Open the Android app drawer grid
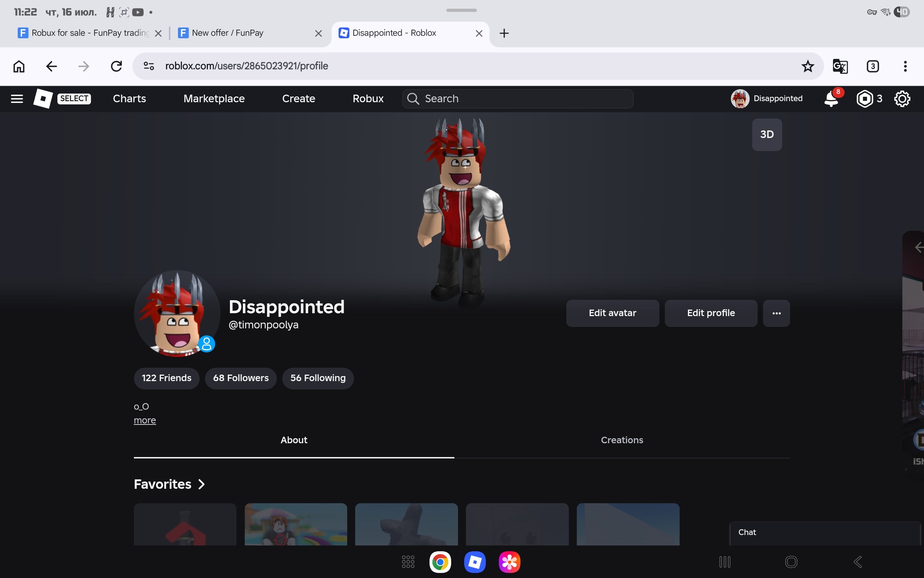Image resolution: width=924 pixels, height=578 pixels. (408, 561)
